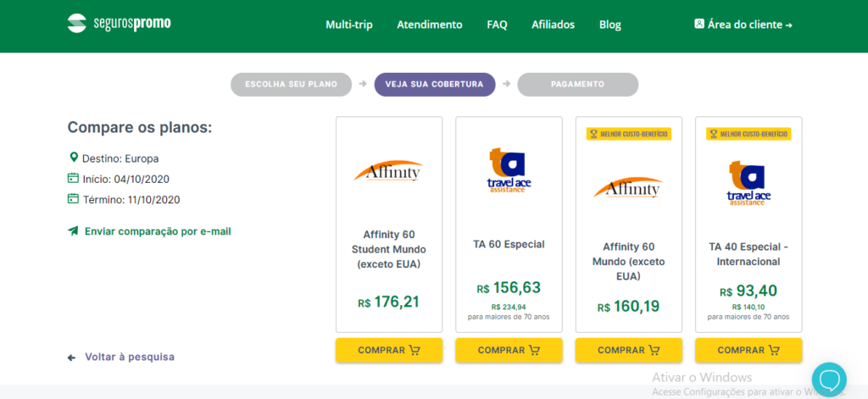This screenshot has width=868, height=399.
Task: Click Melhor Custo-Benefício badge on TA 40 Especial
Action: tap(748, 134)
